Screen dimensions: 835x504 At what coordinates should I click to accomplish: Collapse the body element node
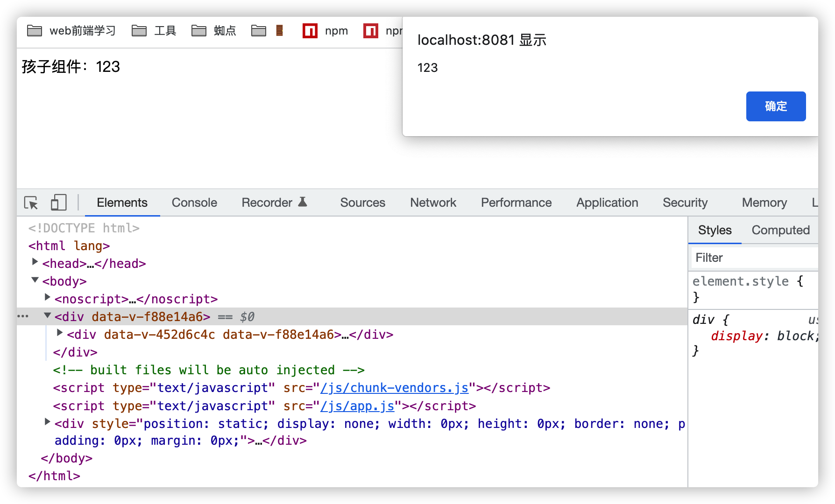click(x=35, y=280)
